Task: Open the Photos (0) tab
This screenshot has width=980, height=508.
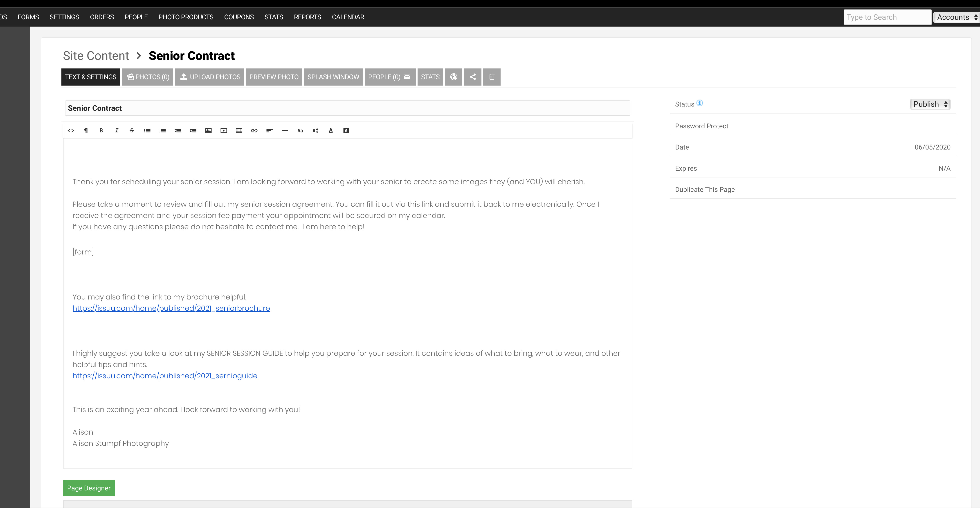Action: point(148,77)
